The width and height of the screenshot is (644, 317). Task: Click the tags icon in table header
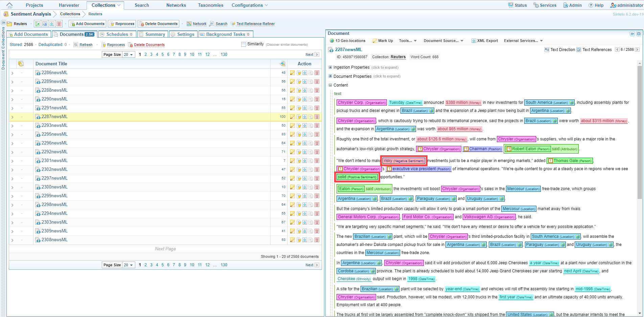pyautogui.click(x=283, y=64)
